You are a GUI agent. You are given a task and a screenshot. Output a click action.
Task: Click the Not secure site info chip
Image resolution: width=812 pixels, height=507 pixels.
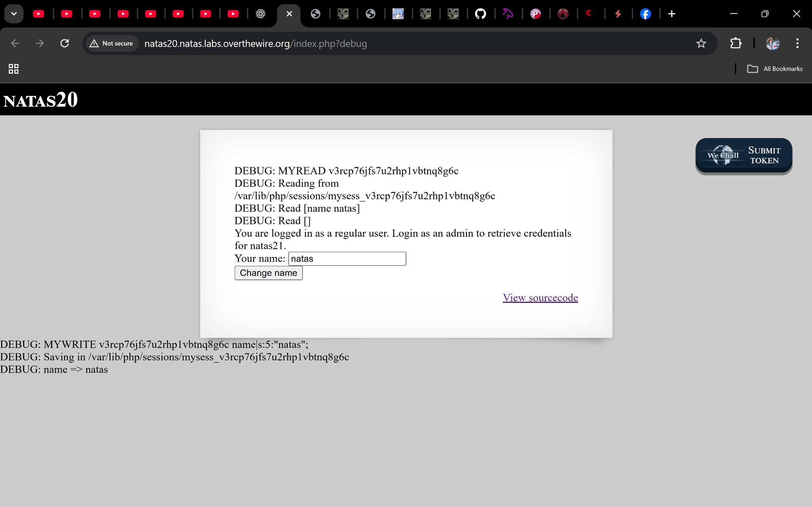point(112,43)
